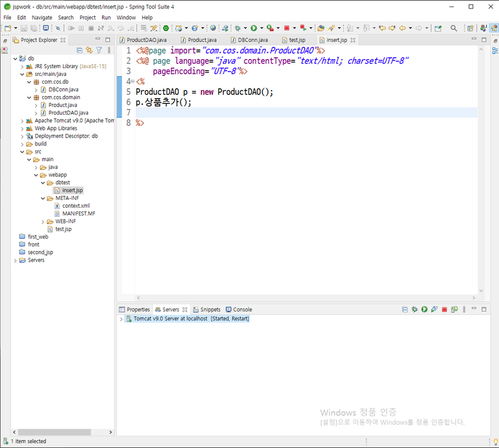Click the Run Last Tool with toolbox icon
This screenshot has width=499, height=448.
point(270,29)
